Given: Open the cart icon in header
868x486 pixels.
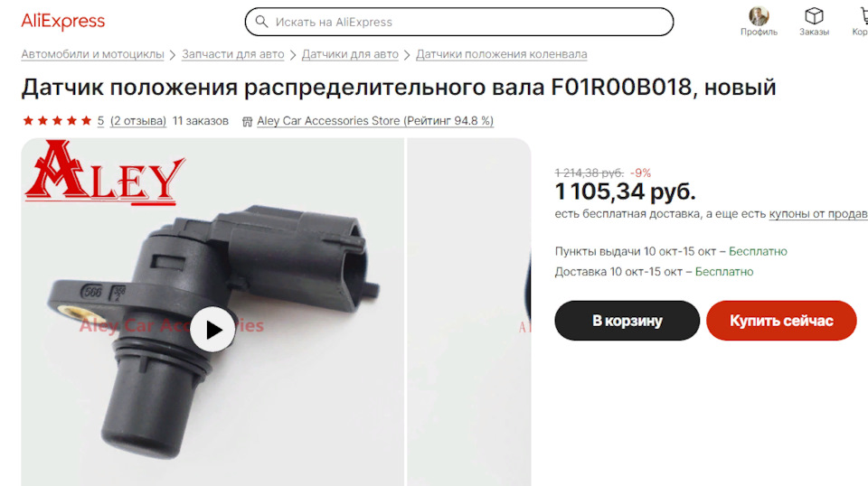Looking at the screenshot, I should (863, 16).
